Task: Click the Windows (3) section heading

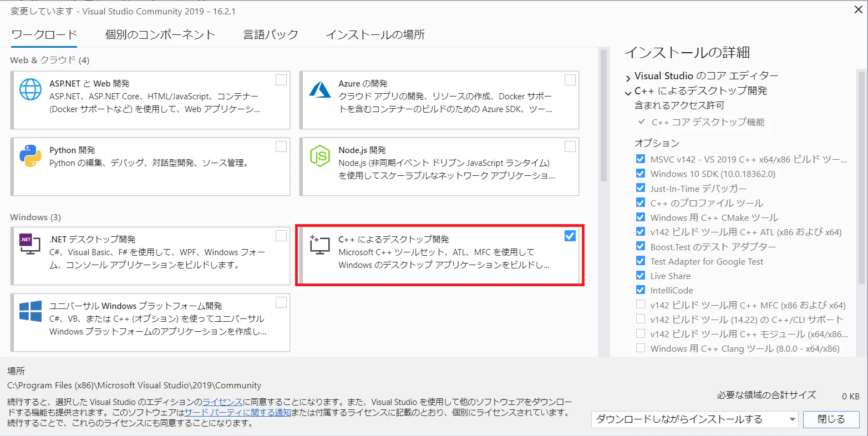Action: click(x=35, y=217)
